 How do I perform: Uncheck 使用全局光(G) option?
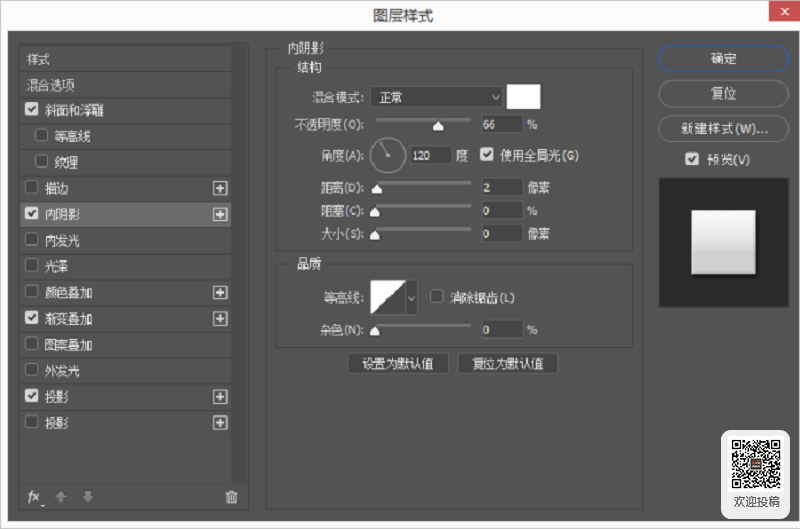click(x=487, y=155)
